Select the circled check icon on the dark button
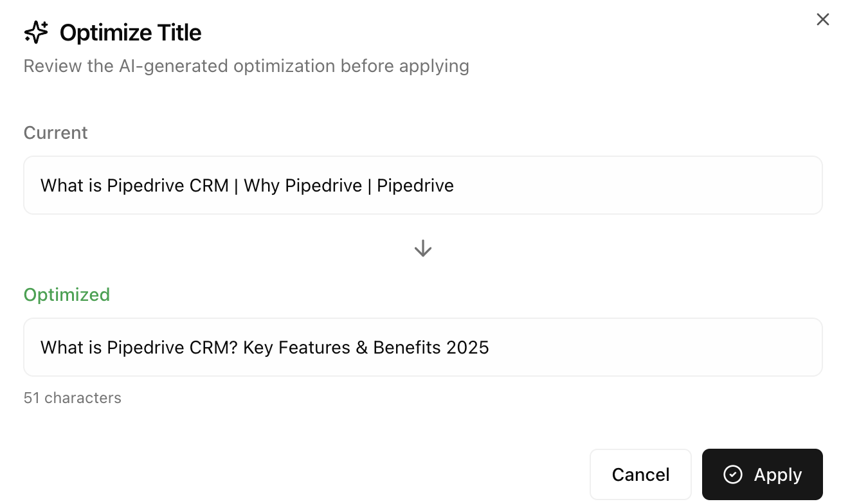This screenshot has height=504, width=841. pyautogui.click(x=732, y=474)
